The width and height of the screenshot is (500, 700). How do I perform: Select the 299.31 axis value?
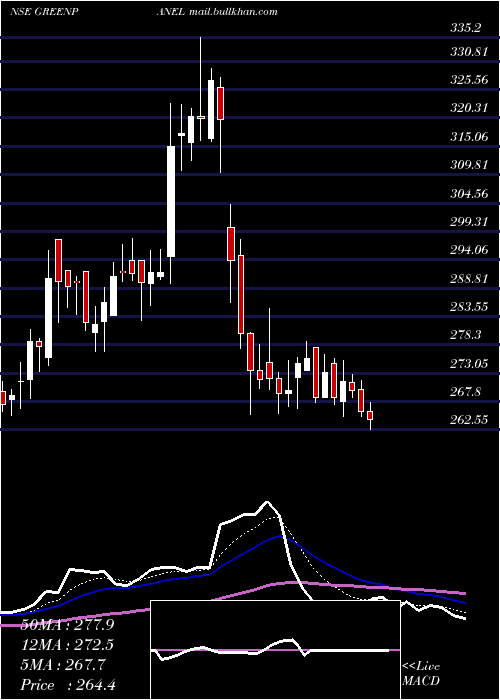[468, 222]
